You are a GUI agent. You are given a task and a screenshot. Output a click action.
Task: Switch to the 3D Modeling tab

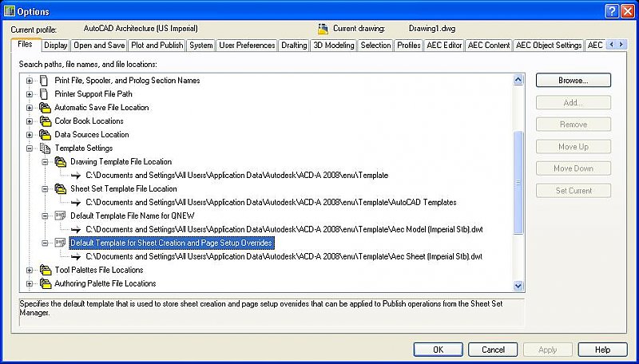point(334,45)
